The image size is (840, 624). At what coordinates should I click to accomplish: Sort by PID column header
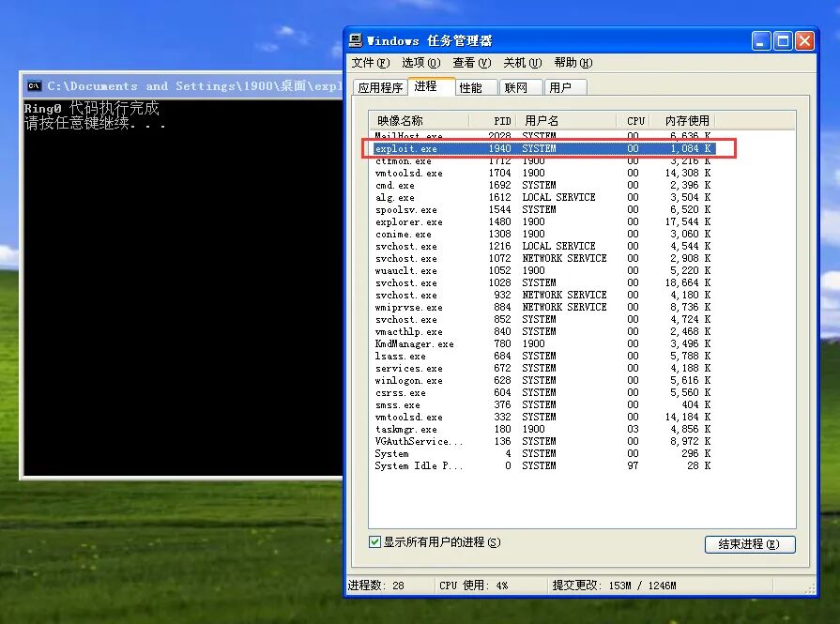(493, 120)
